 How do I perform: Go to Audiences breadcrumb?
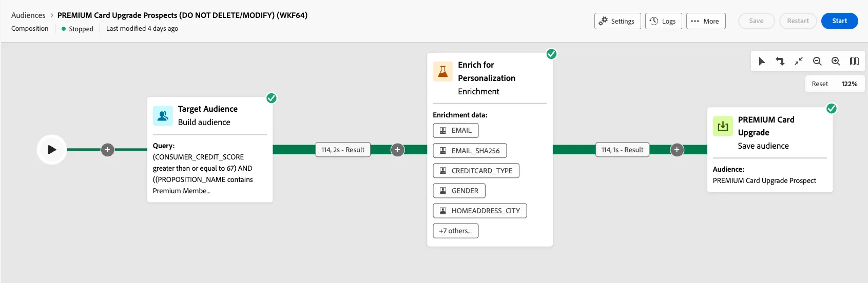pyautogui.click(x=28, y=15)
